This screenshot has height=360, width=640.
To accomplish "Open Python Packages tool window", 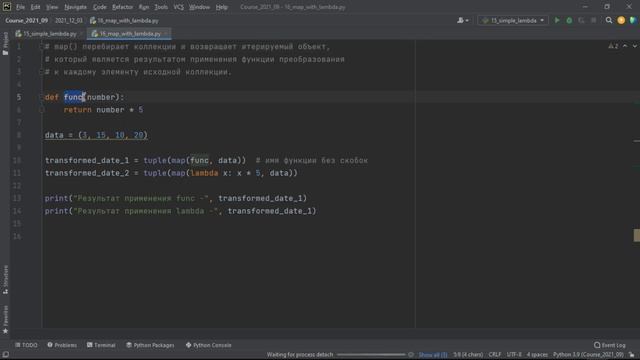I will pos(150,345).
